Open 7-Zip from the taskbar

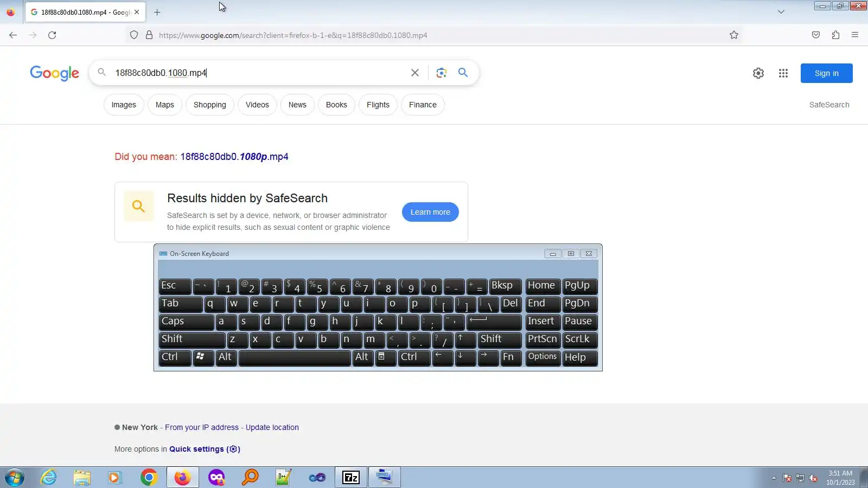click(x=351, y=477)
